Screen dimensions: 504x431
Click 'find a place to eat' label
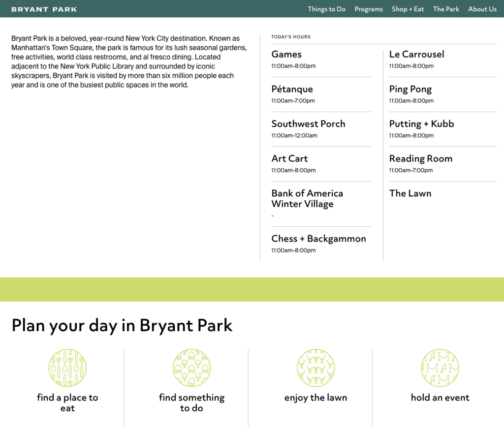67,403
